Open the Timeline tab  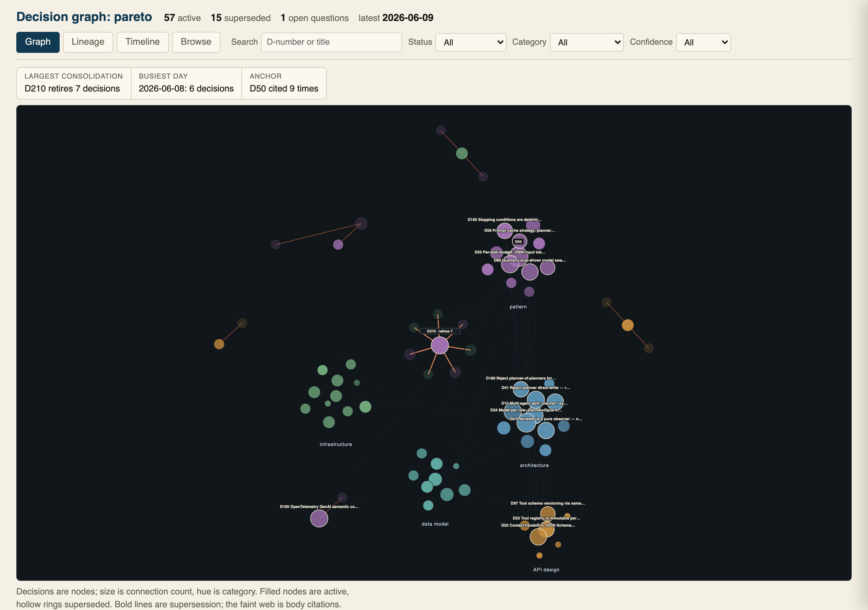(x=142, y=42)
